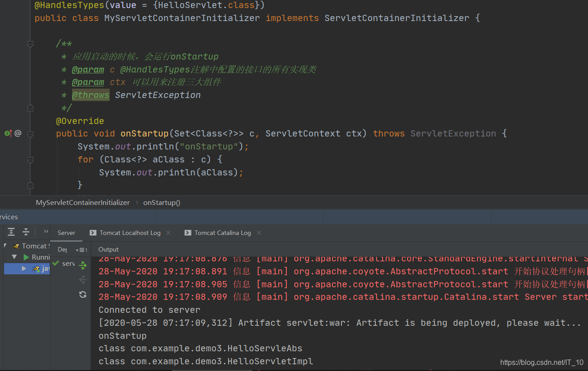Select the deployed servlet artifact row

click(x=64, y=264)
